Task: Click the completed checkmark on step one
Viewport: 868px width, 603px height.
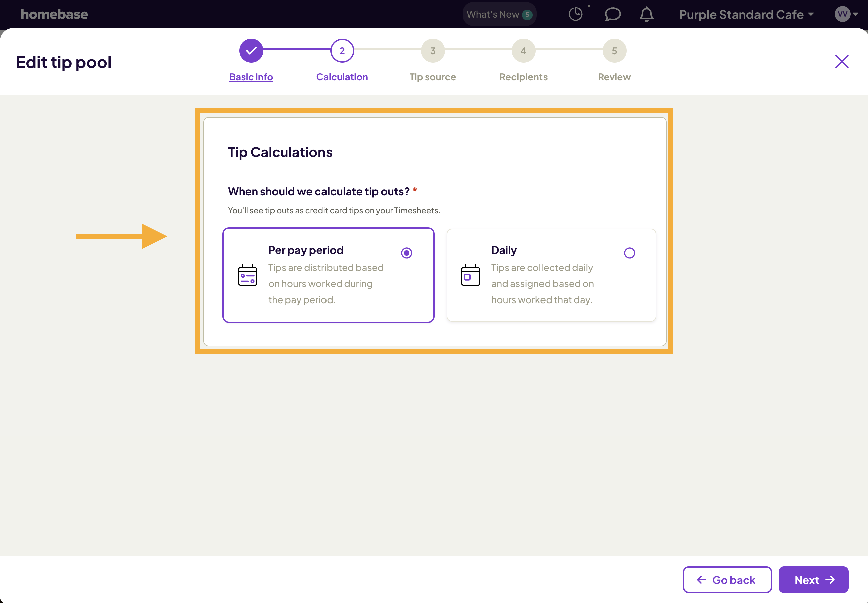Action: (250, 50)
